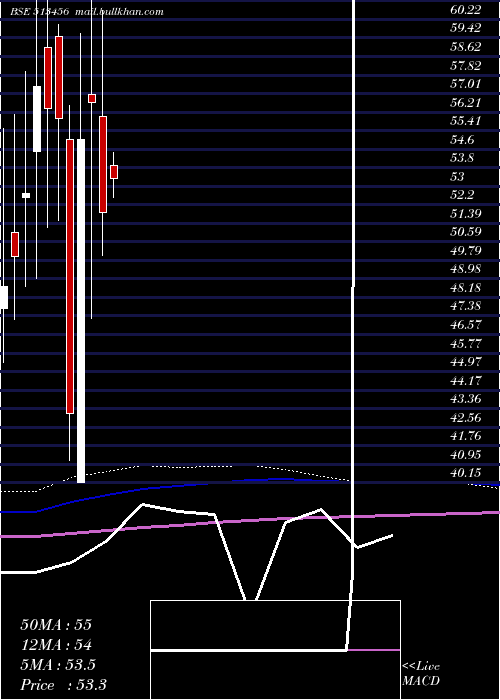Click the 44.97 price axis label
The image size is (500, 700).
click(466, 362)
